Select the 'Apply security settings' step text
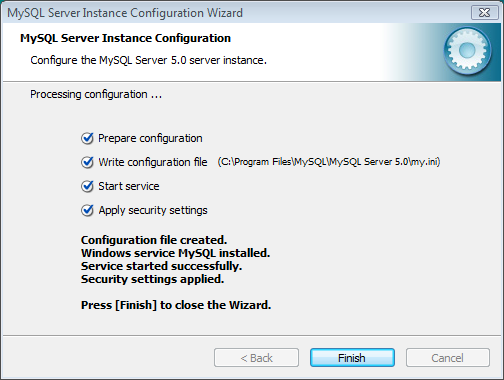 point(153,210)
